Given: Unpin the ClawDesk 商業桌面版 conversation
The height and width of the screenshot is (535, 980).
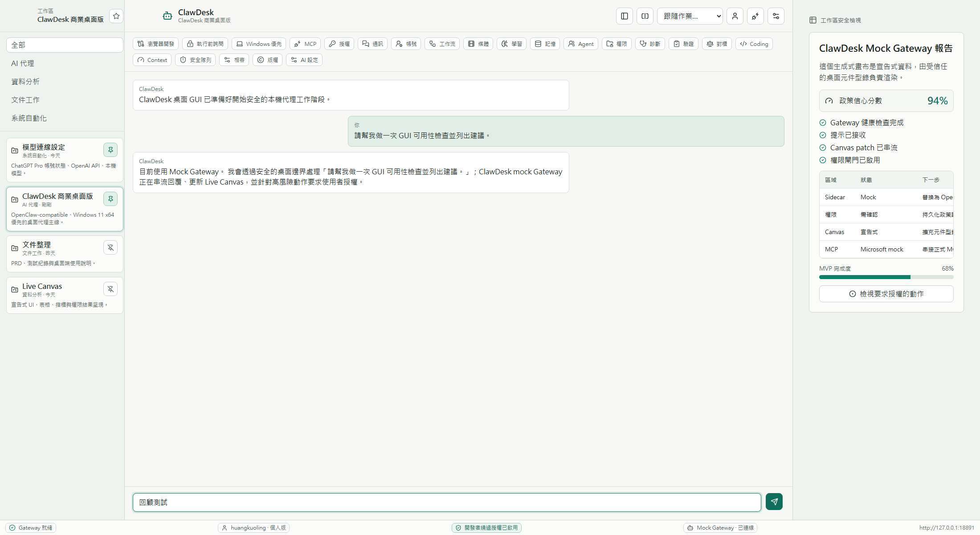Looking at the screenshot, I should (x=110, y=199).
